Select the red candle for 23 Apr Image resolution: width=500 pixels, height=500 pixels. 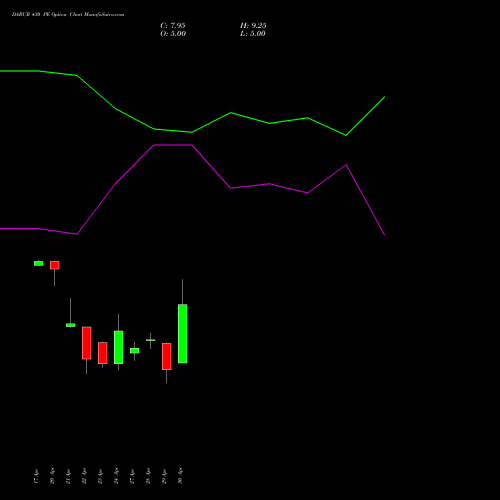tap(103, 353)
